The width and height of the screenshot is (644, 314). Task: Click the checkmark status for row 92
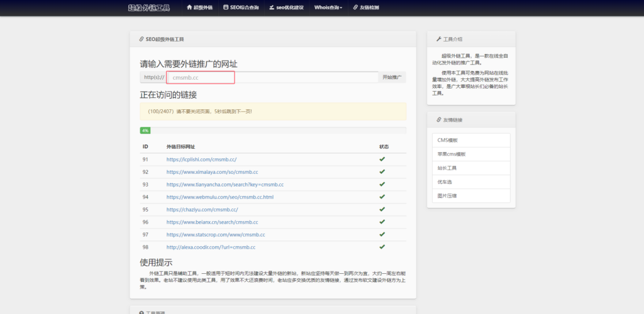[382, 171]
